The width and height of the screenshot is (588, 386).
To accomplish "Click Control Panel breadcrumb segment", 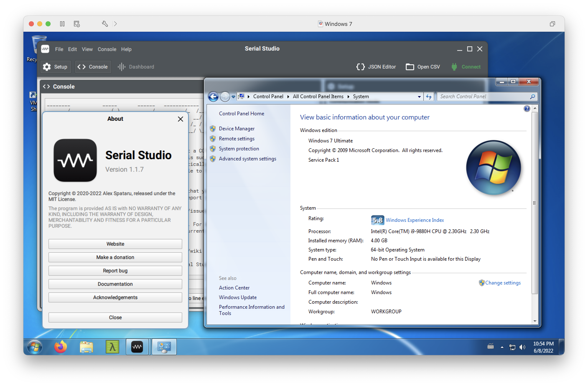I will pyautogui.click(x=268, y=96).
